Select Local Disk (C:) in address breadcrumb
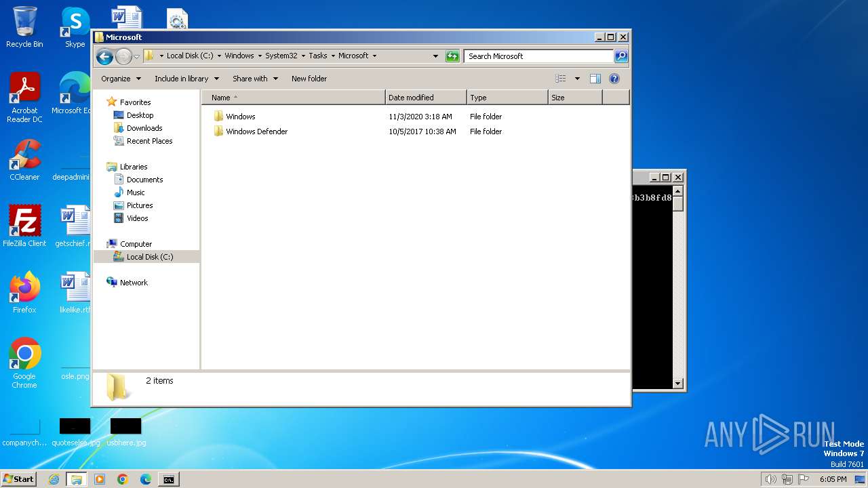Screen dimensions: 868x488 pyautogui.click(x=190, y=56)
